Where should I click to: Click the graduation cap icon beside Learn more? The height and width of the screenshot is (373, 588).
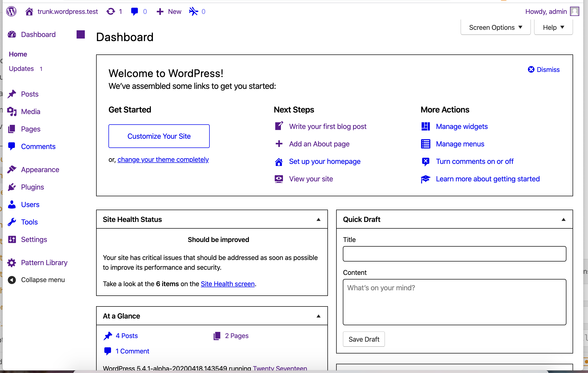click(x=426, y=179)
